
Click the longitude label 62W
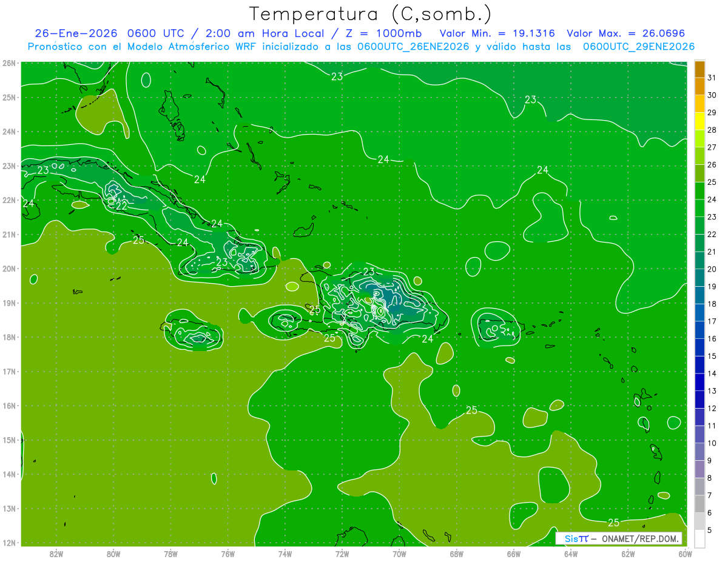click(628, 554)
